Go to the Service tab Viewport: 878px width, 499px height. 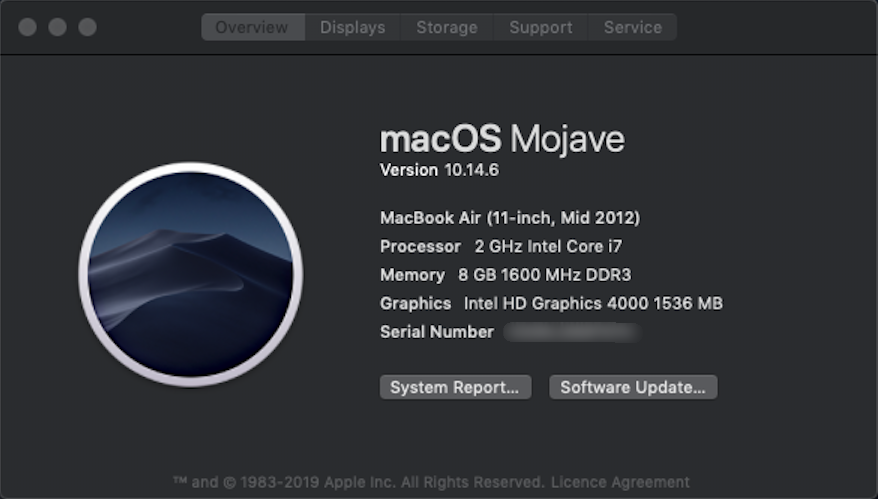(x=633, y=27)
